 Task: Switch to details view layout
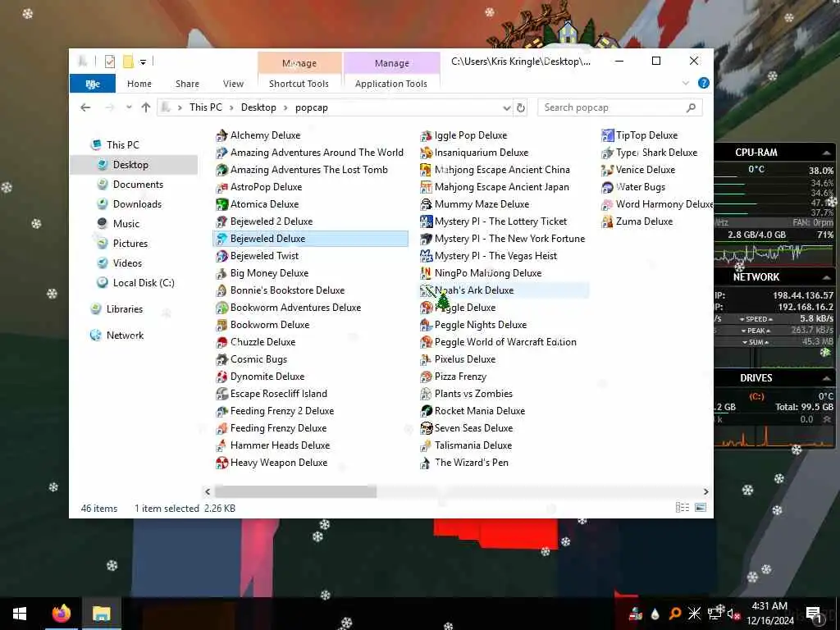click(682, 507)
